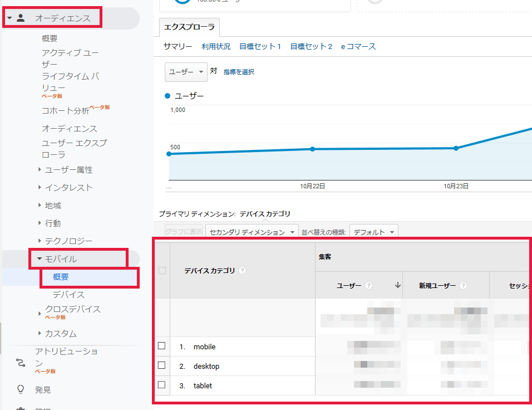Click the グラフに表示 button
This screenshot has height=410, width=532.
coord(184,232)
